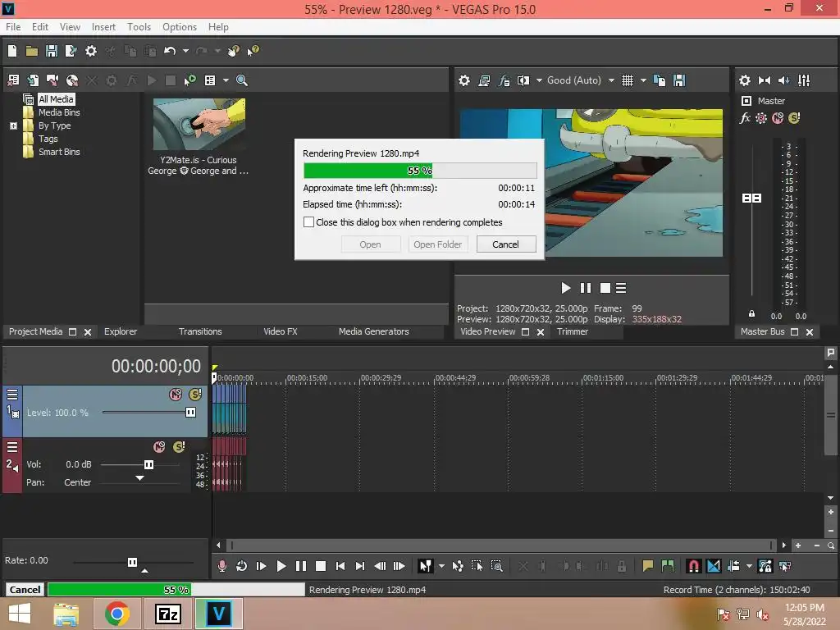Toggle Mute on video track 1

(176, 395)
